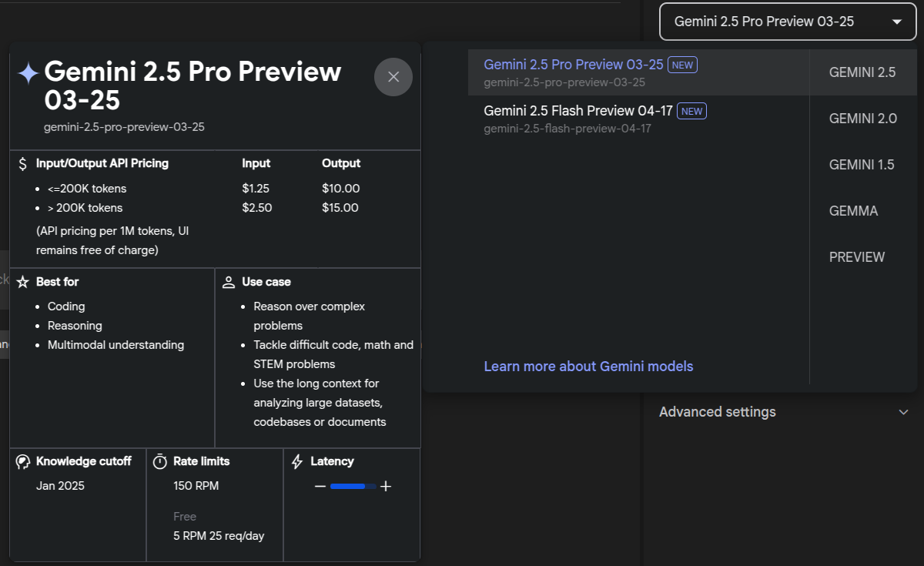Click the Output column header
924x566 pixels.
point(341,163)
